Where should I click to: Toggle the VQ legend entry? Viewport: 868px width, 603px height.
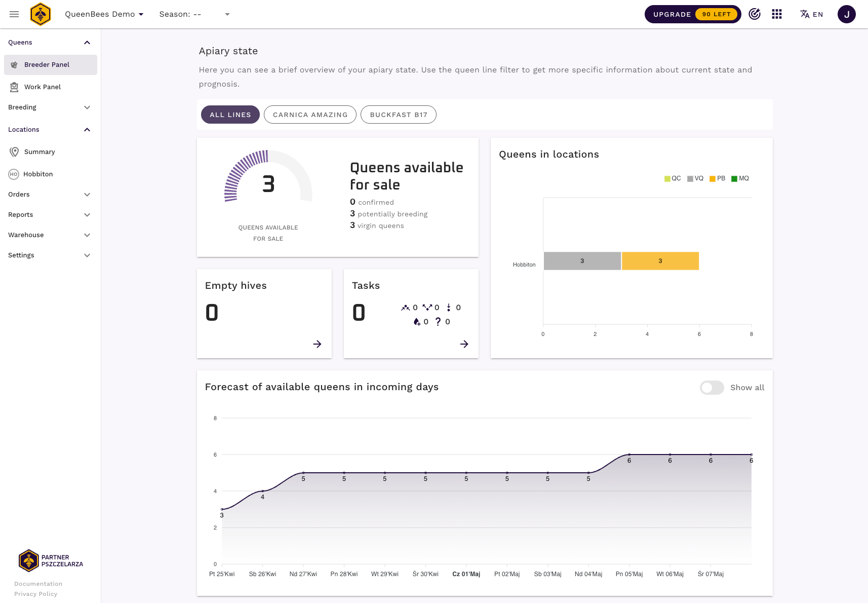point(695,178)
